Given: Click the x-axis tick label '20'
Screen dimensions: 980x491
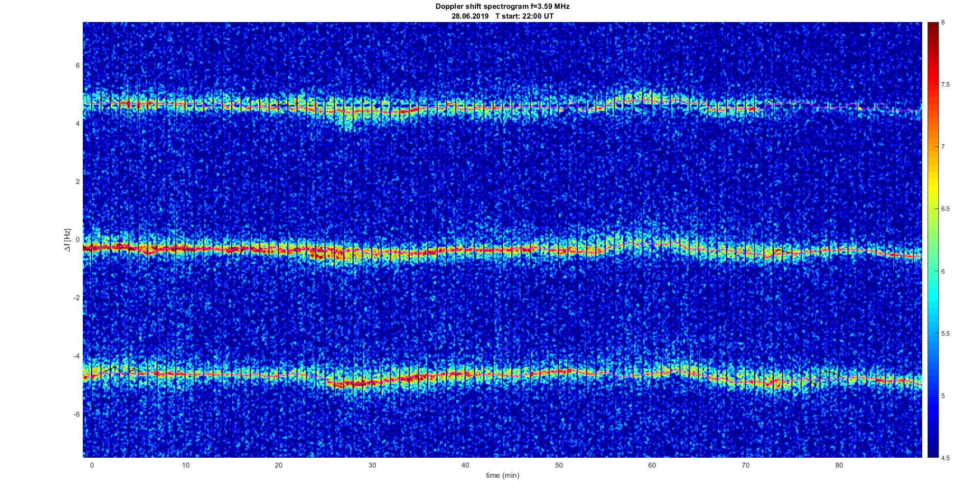Looking at the screenshot, I should [x=279, y=466].
